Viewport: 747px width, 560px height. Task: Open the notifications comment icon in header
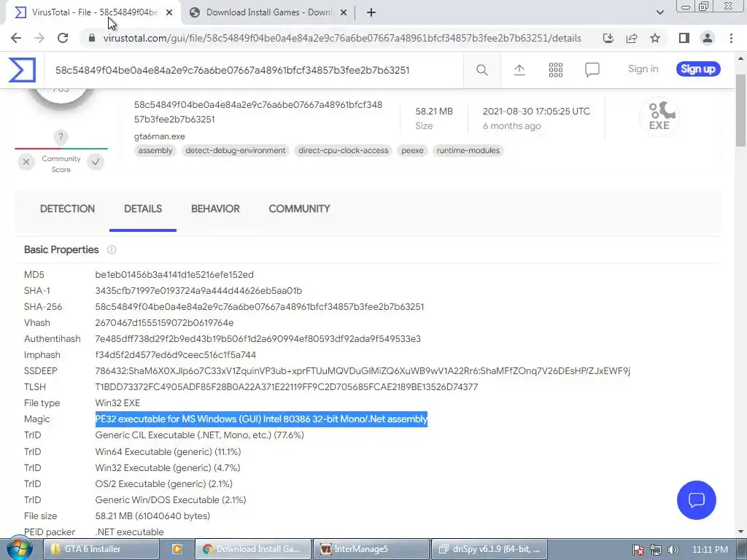click(x=592, y=70)
